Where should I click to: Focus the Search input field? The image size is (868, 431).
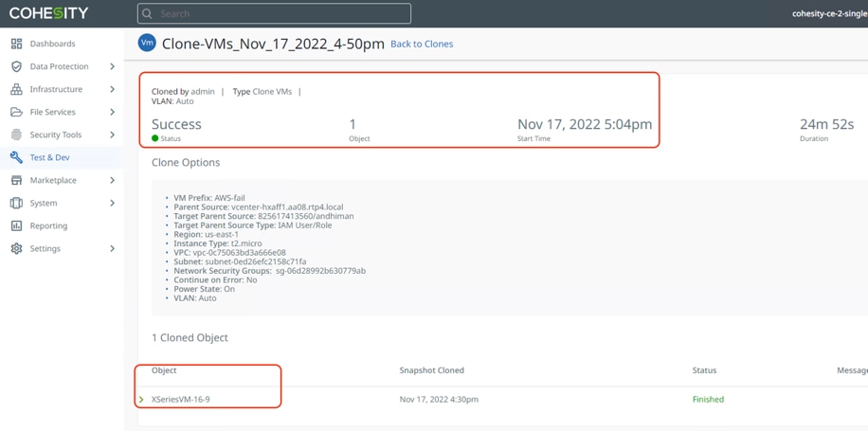(274, 14)
